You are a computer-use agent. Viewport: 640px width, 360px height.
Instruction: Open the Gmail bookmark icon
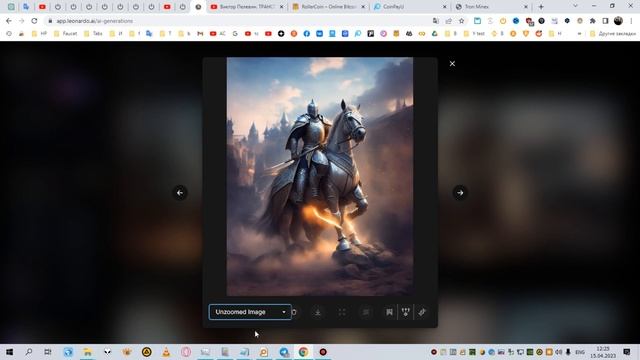point(200,33)
